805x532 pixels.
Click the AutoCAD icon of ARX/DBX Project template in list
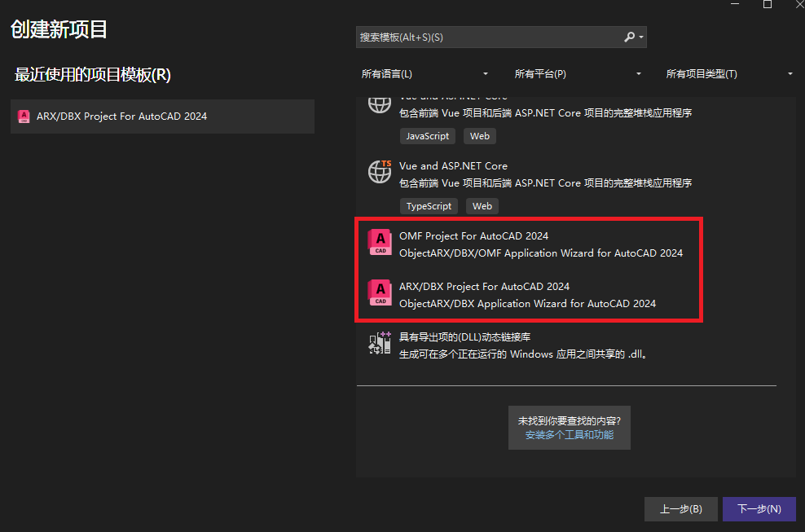[x=380, y=292]
